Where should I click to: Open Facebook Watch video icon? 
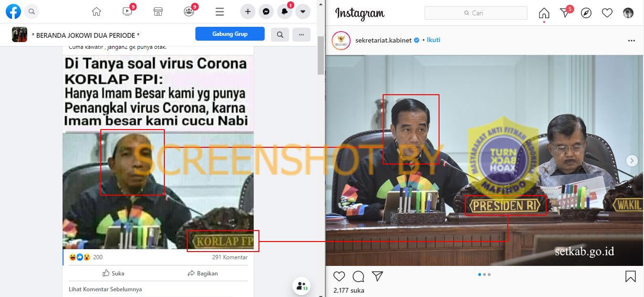(128, 11)
